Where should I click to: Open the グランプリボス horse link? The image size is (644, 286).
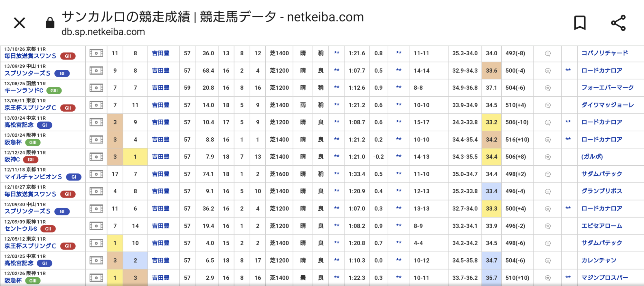click(x=601, y=191)
